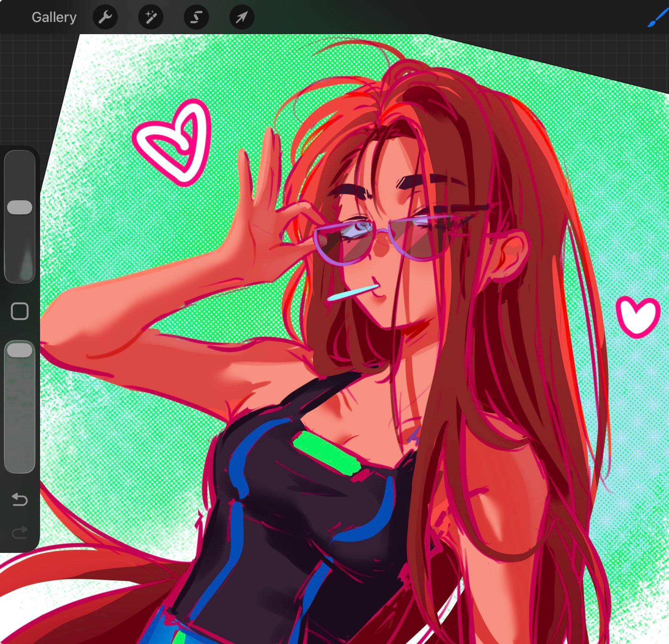Viewport: 669px width, 644px height.
Task: Return to the Gallery
Action: (54, 17)
